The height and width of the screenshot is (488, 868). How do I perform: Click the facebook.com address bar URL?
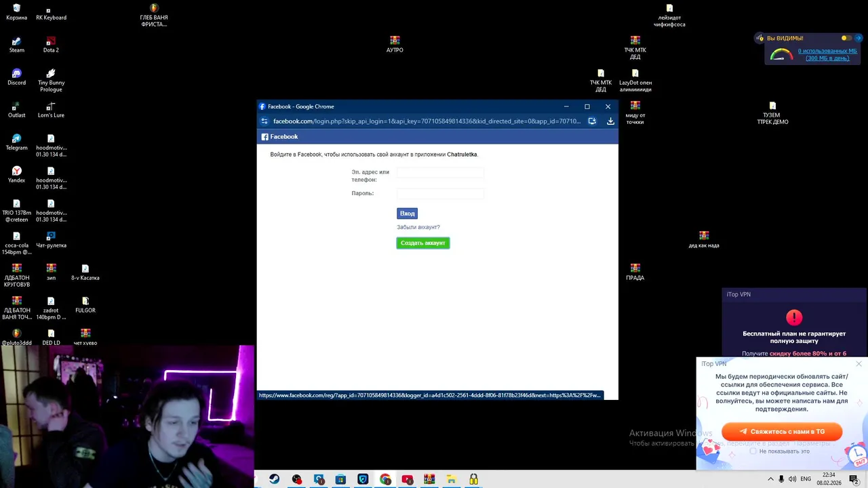(x=427, y=121)
